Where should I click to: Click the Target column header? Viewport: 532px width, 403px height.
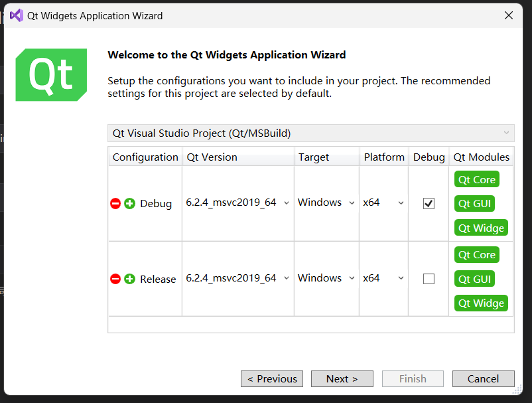pos(327,157)
